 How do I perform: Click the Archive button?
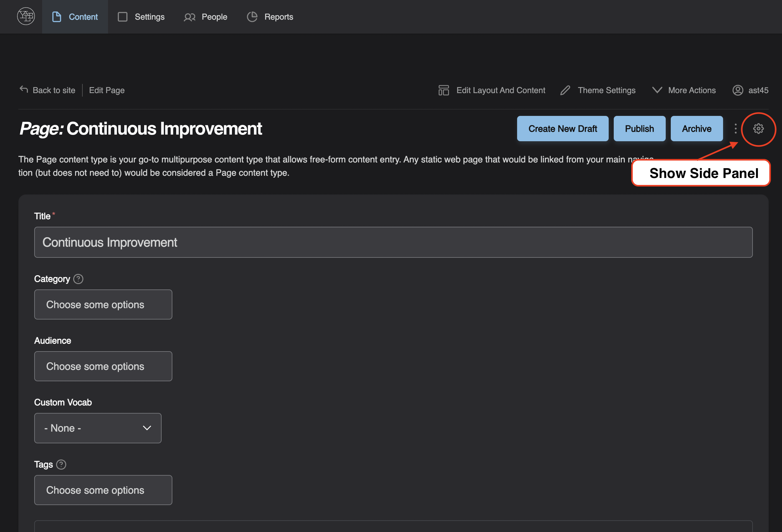point(696,129)
